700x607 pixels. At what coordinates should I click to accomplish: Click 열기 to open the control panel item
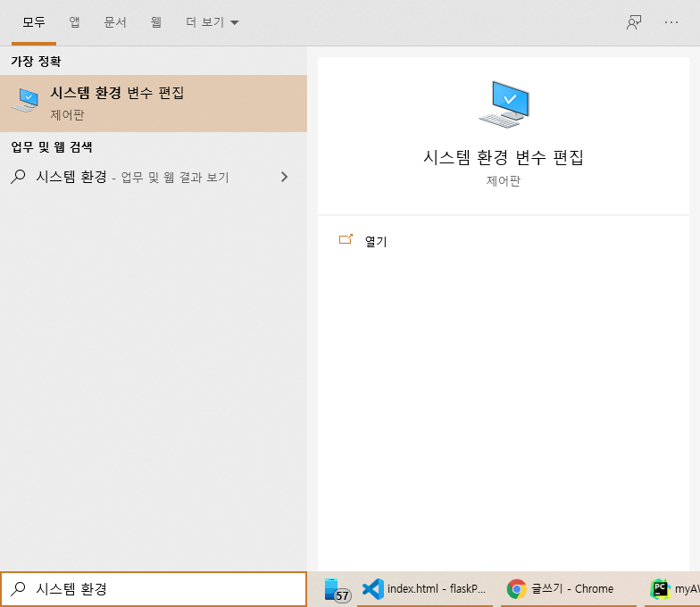(x=376, y=241)
